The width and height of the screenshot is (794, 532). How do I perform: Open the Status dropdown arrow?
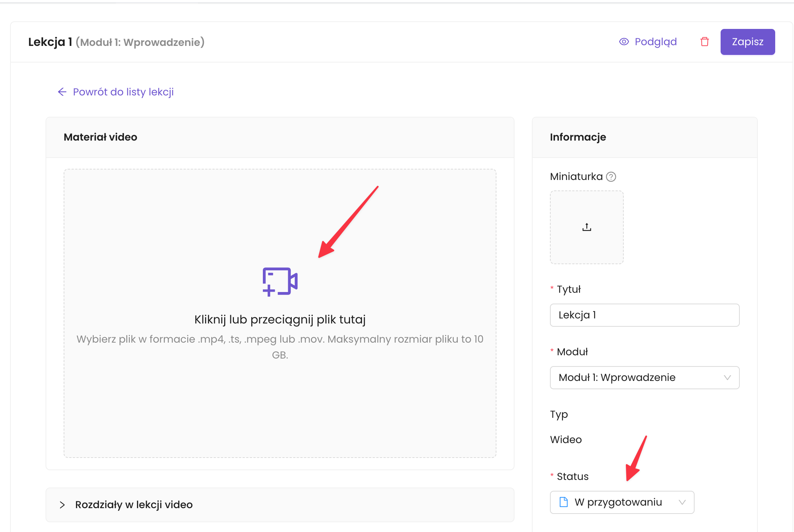pyautogui.click(x=682, y=502)
